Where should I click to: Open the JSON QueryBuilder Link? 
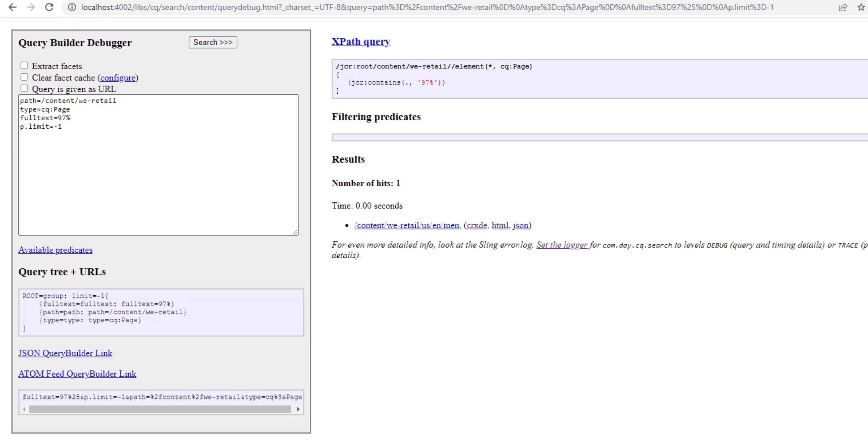click(65, 353)
